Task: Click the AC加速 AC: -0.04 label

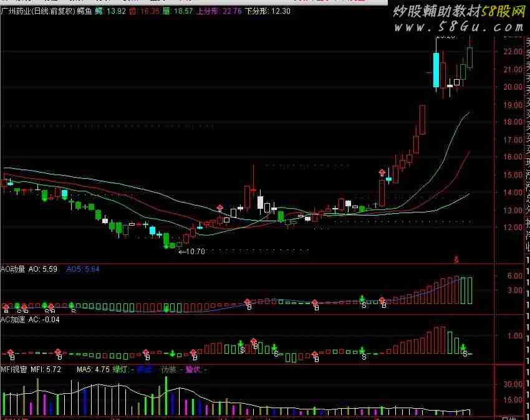Action: point(30,320)
